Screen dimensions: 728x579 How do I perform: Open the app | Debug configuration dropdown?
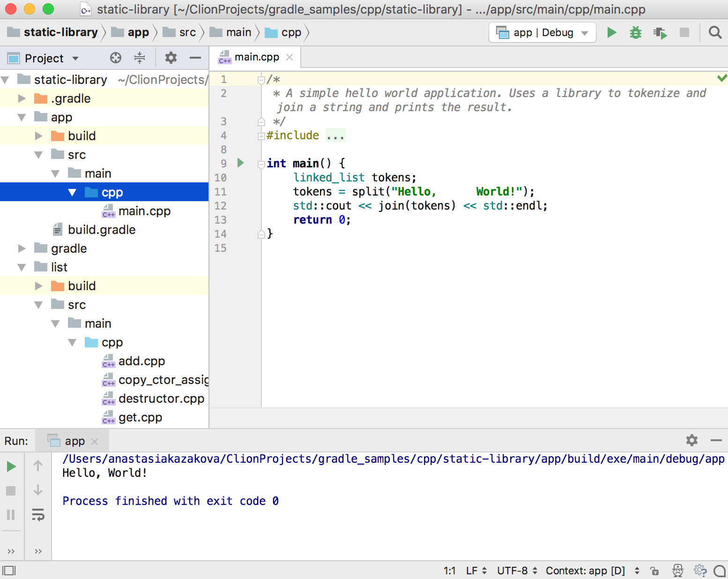(x=542, y=32)
